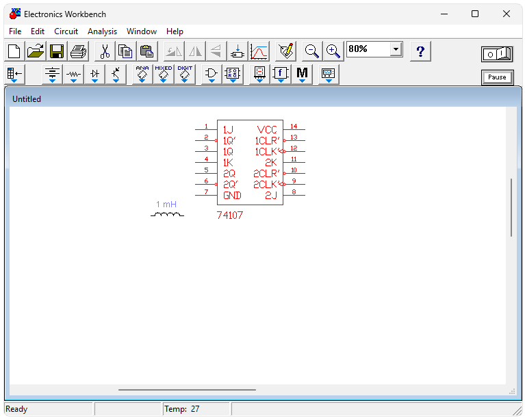Click the Temp: 27 status field

pos(196,409)
